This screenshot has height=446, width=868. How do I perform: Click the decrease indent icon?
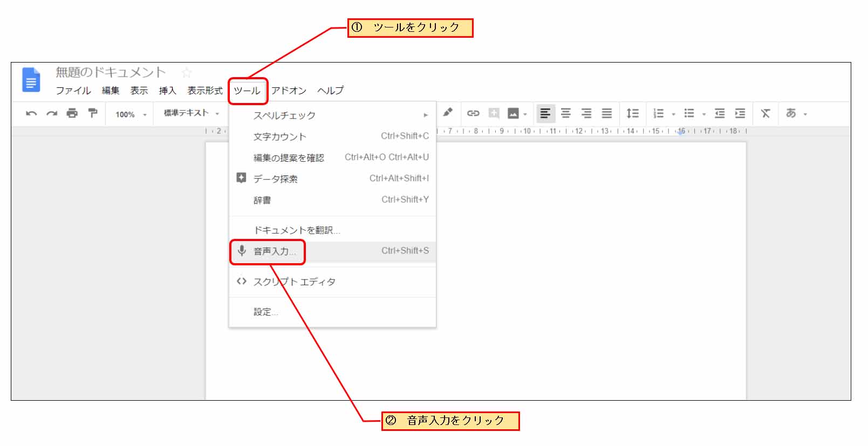pos(720,114)
